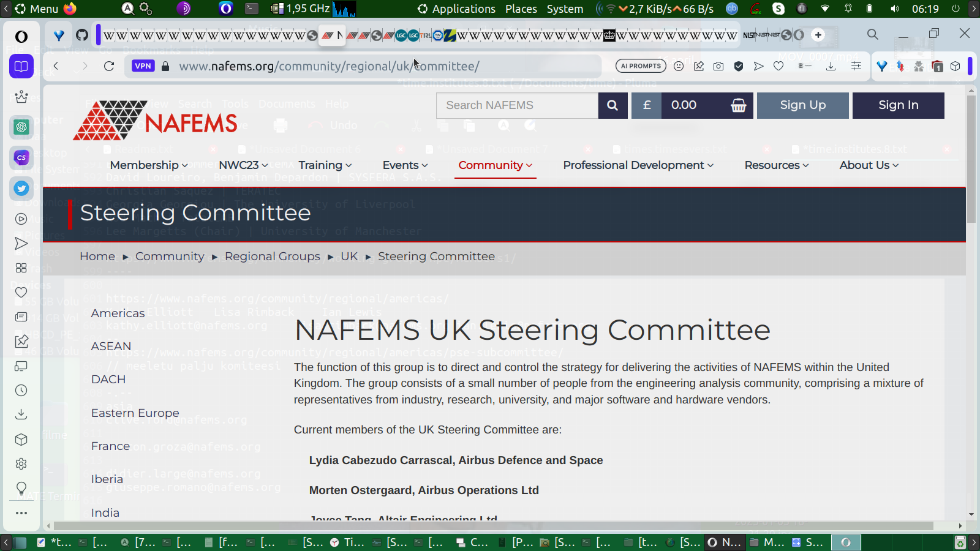Reload the NAFEMS page

[x=109, y=66]
